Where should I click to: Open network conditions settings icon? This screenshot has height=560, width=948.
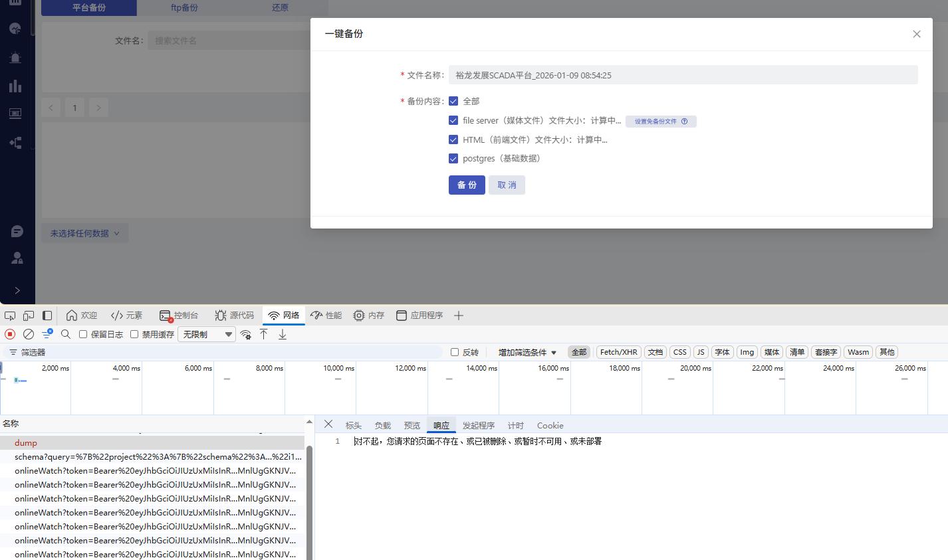246,334
